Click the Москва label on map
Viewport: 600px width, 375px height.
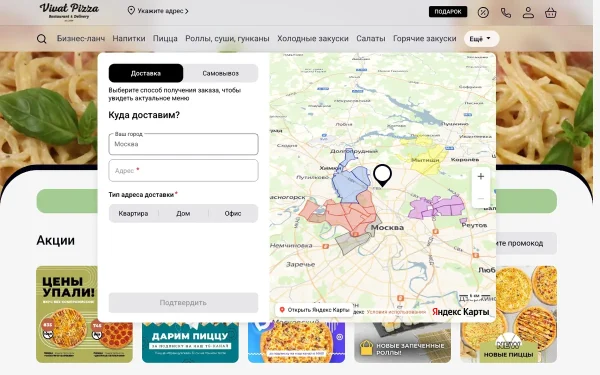tap(387, 228)
